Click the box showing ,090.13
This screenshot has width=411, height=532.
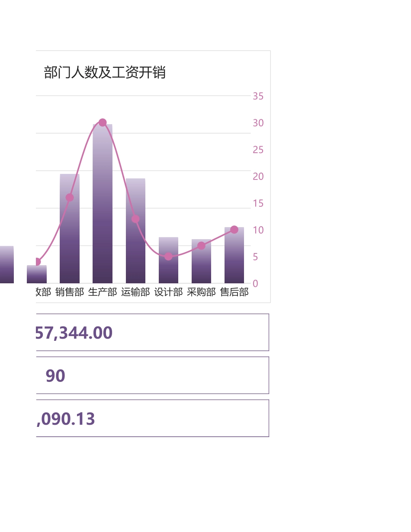coord(151,418)
